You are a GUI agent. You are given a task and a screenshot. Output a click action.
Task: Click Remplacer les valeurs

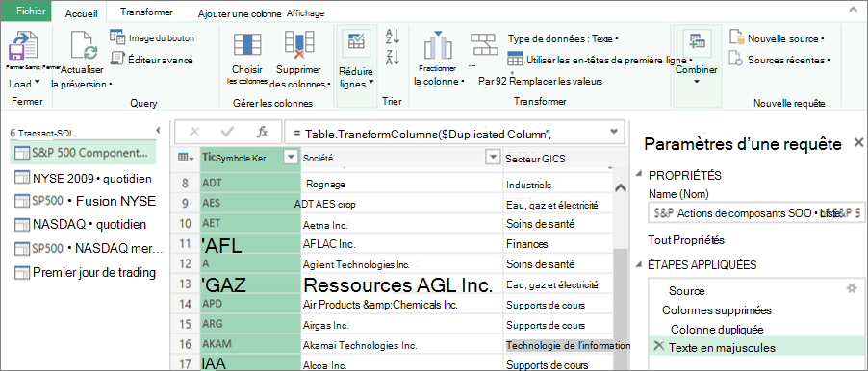(x=556, y=82)
